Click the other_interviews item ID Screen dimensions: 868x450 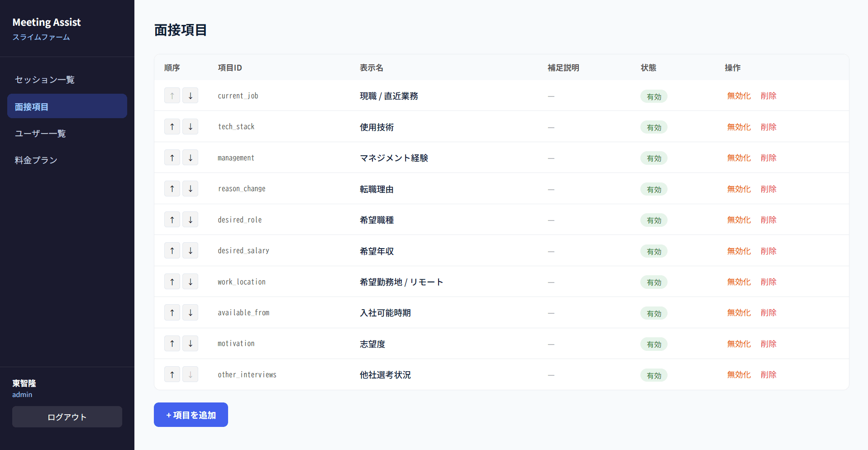pyautogui.click(x=247, y=375)
